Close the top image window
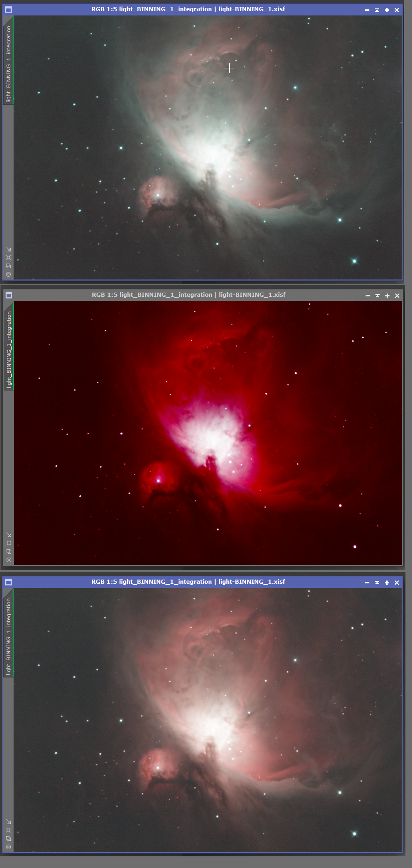 coord(397,10)
